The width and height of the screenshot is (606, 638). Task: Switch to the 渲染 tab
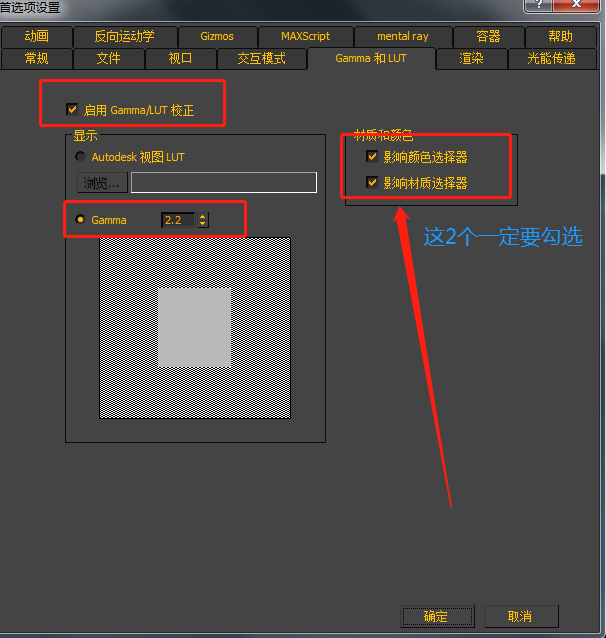(x=471, y=59)
